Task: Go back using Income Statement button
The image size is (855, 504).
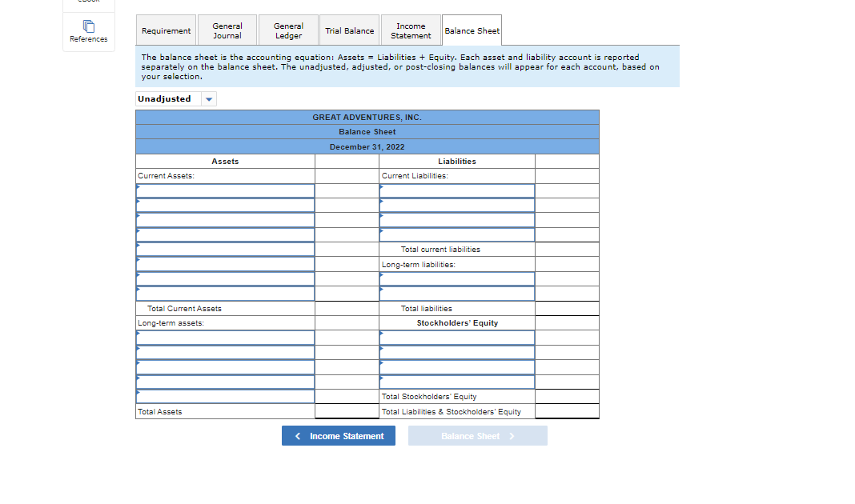Action: pos(338,436)
